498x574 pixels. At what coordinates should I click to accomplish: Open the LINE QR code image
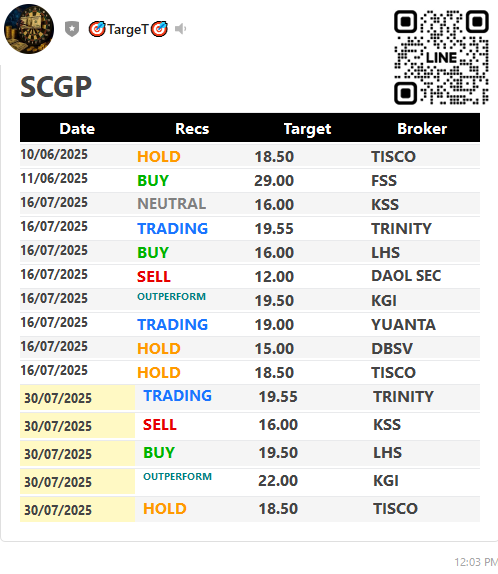(x=441, y=57)
